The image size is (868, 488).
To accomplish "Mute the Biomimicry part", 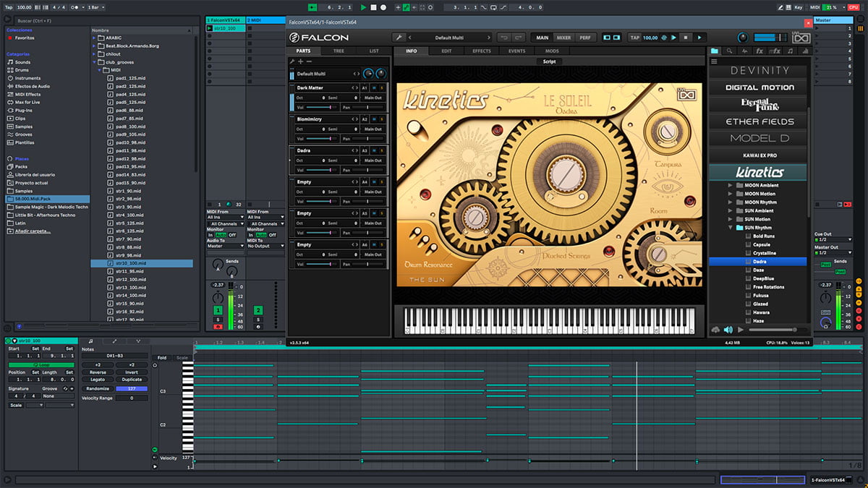I will click(374, 119).
